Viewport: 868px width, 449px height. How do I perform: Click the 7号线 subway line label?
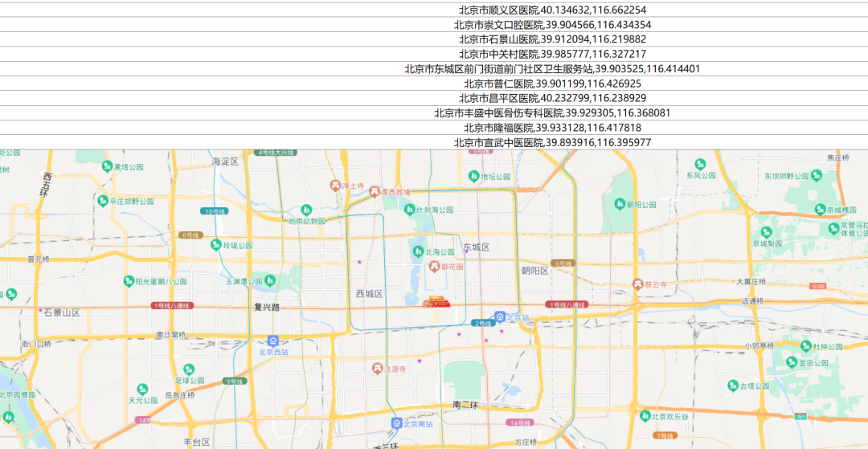tap(666, 435)
